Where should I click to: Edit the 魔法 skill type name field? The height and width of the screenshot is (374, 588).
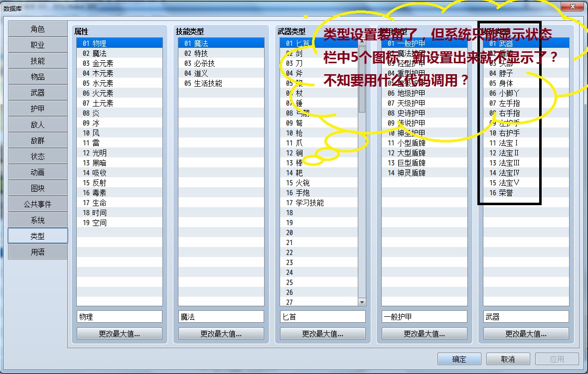[x=221, y=317]
